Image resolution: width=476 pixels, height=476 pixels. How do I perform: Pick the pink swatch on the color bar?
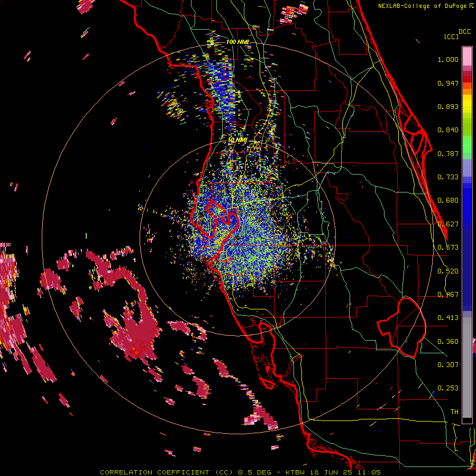pos(467,56)
